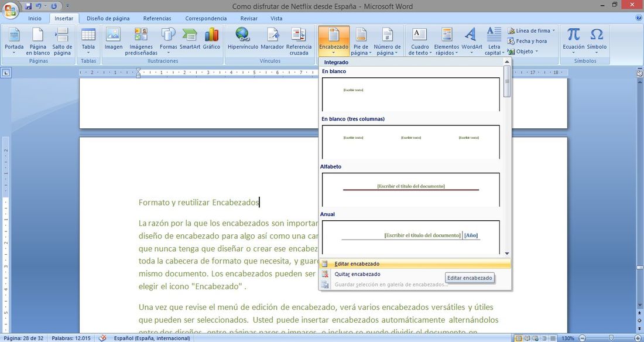Image resolution: width=644 pixels, height=342 pixels.
Task: Click the header gallery scrollbar thumb
Action: tap(507, 81)
